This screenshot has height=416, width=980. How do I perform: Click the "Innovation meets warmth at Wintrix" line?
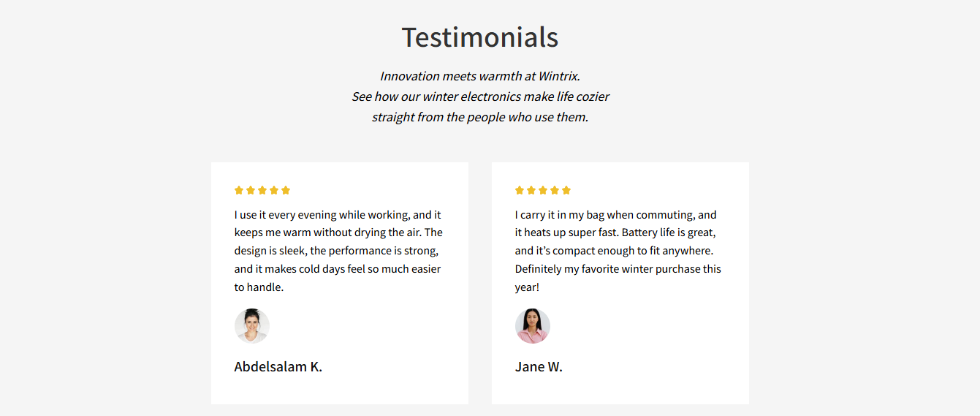[x=480, y=76]
